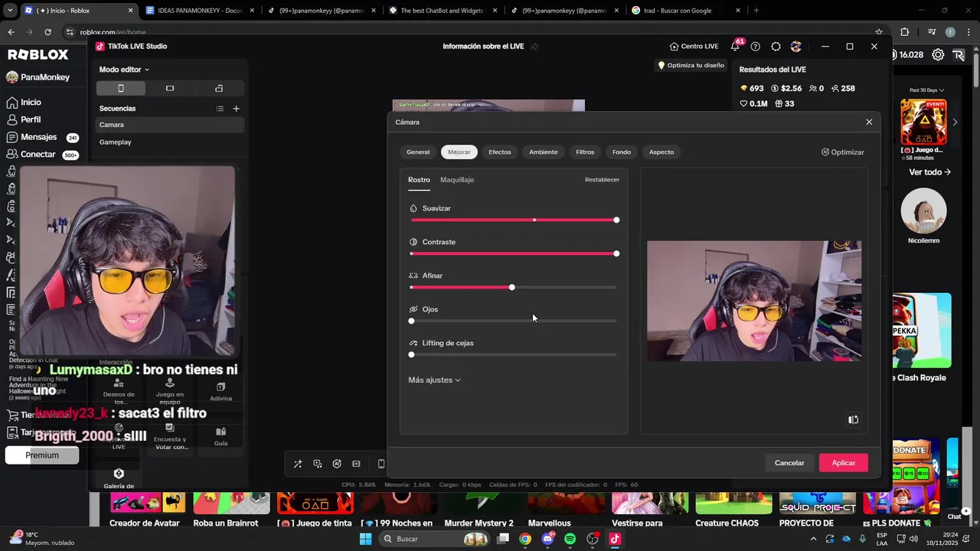The image size is (980, 551).
Task: Click the Lifting de cejas slider handle
Action: 411,355
